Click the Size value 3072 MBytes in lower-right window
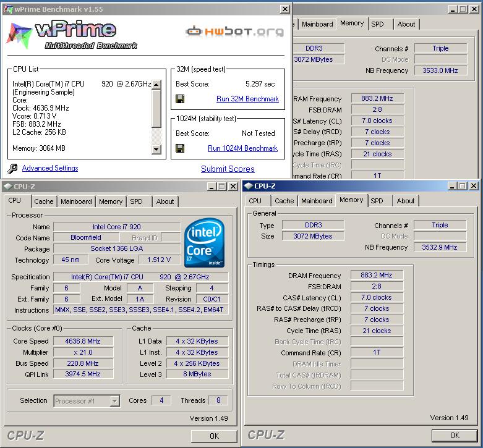This screenshot has width=483, height=448. pyautogui.click(x=313, y=236)
